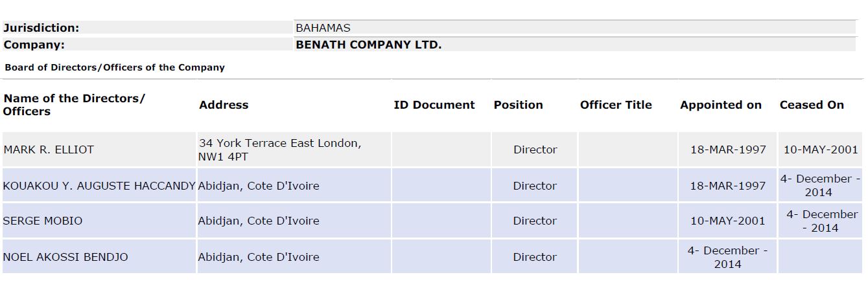The image size is (868, 288).
Task: Select the NOEL AKOSSI BENDJO name cell
Action: [65, 257]
